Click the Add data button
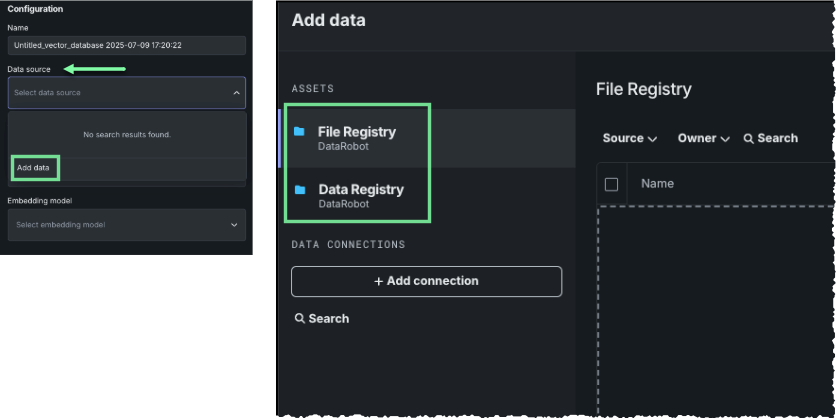This screenshot has width=836, height=418. (34, 167)
